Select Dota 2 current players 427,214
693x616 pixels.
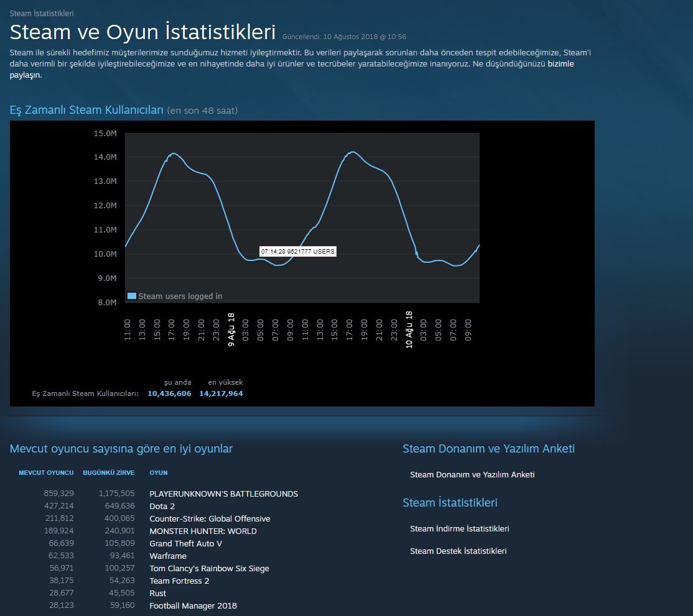point(58,505)
